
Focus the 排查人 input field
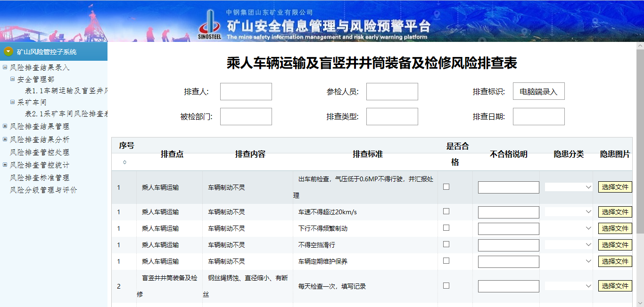[x=246, y=92]
